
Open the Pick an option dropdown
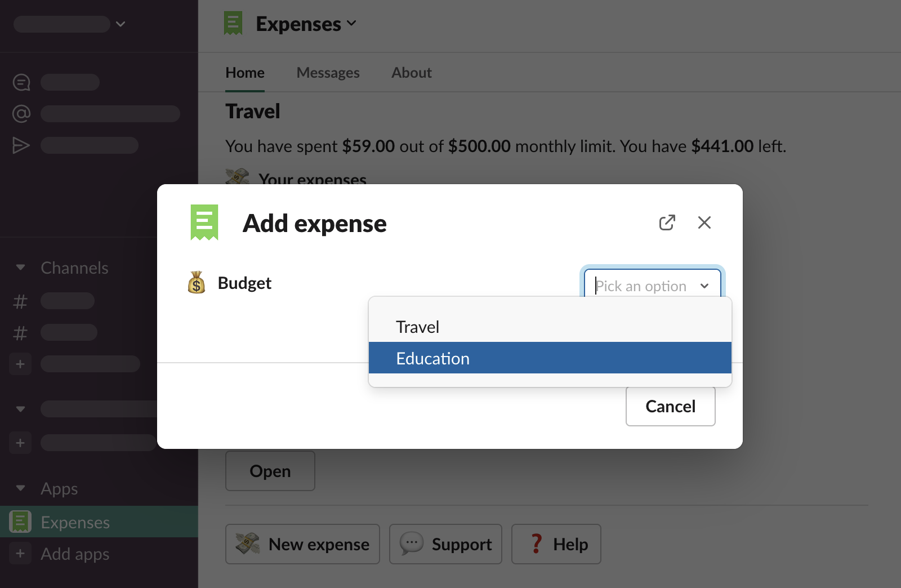tap(652, 286)
